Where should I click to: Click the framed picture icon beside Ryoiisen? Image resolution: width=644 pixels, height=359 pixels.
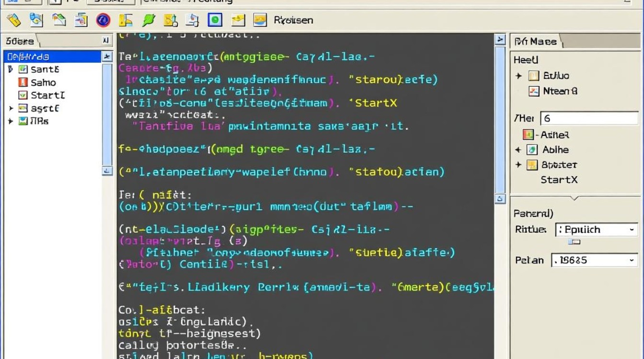[260, 20]
